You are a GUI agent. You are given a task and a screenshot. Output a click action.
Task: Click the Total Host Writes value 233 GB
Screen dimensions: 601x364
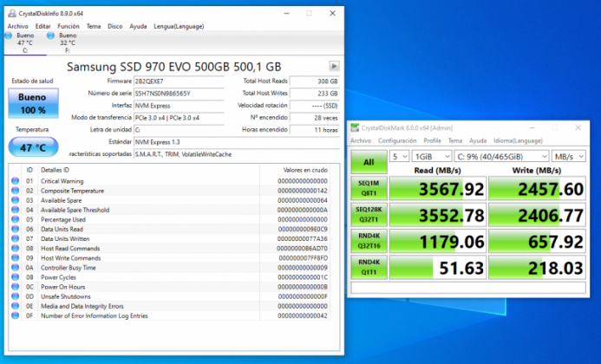pyautogui.click(x=315, y=94)
